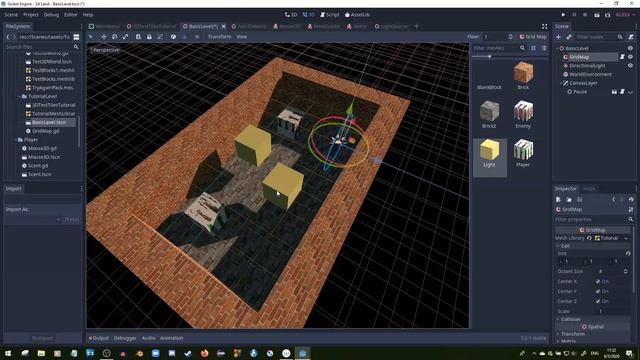
Task: Switch to the AssetLib workspace
Action: click(x=357, y=15)
